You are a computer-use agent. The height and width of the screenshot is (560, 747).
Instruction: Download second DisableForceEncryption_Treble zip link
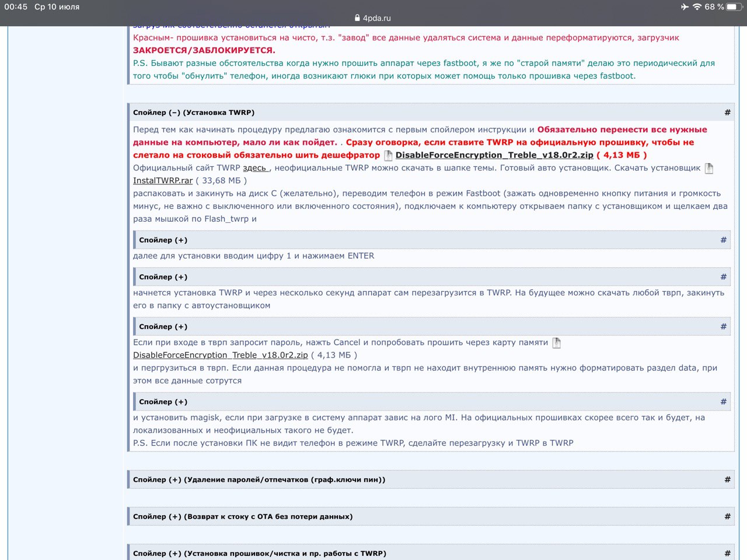[221, 355]
